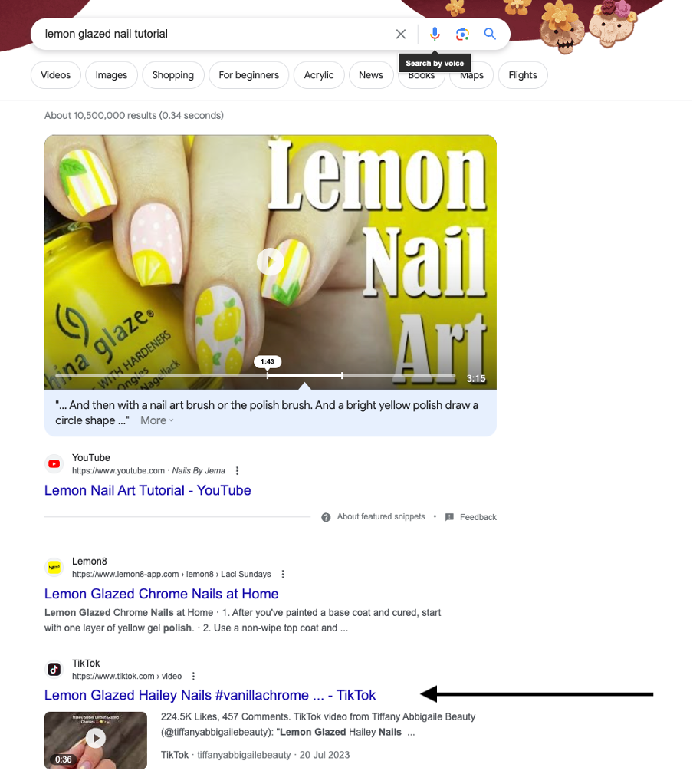Submit search with magnifying glass icon
693x784 pixels.
click(490, 34)
